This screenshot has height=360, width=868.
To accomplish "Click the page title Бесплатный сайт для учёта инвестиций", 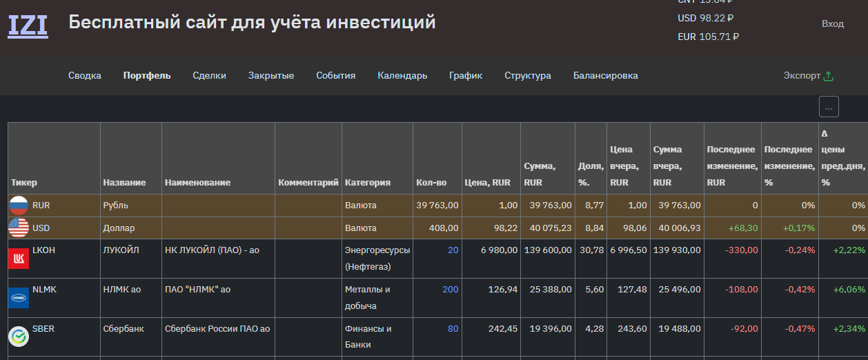I will [x=253, y=22].
